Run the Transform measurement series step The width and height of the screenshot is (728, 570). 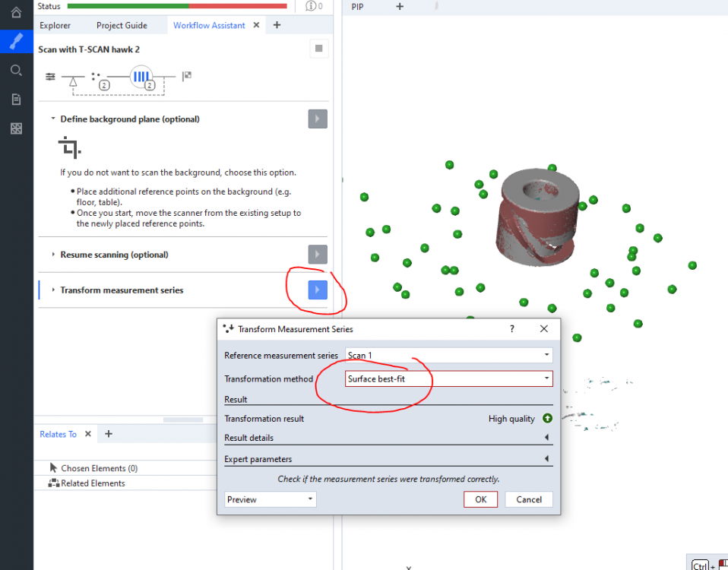pyautogui.click(x=318, y=290)
